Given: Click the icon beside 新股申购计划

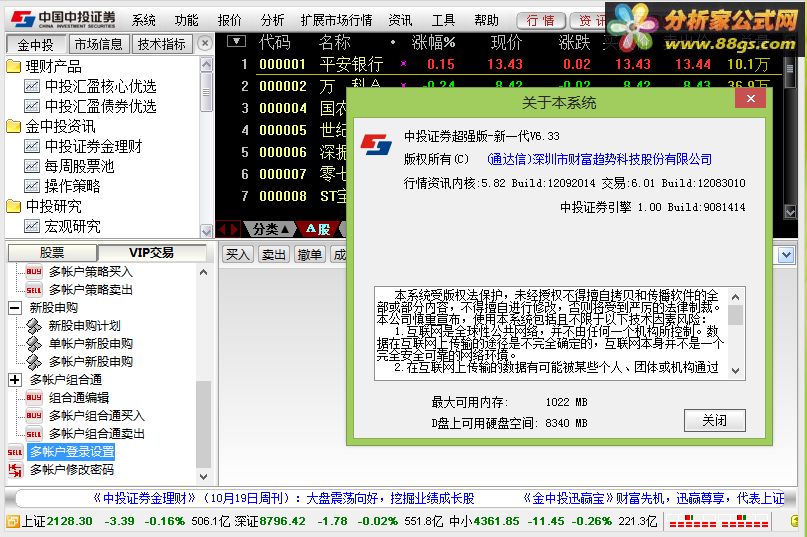Looking at the screenshot, I should 34,326.
